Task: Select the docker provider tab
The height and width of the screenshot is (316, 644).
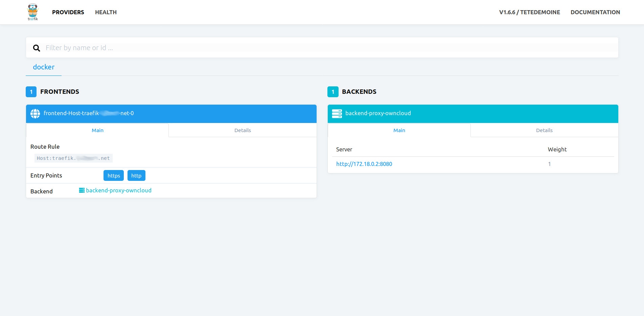Action: coord(44,67)
